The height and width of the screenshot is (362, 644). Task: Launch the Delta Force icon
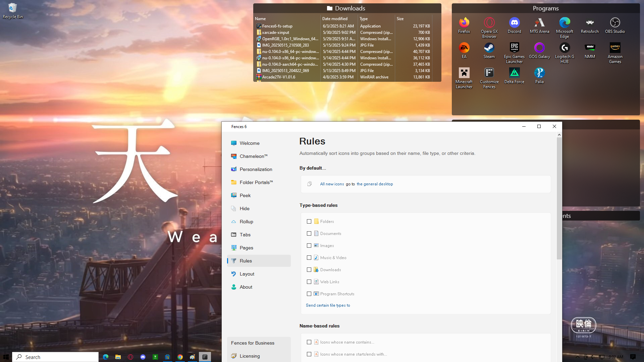[515, 76]
